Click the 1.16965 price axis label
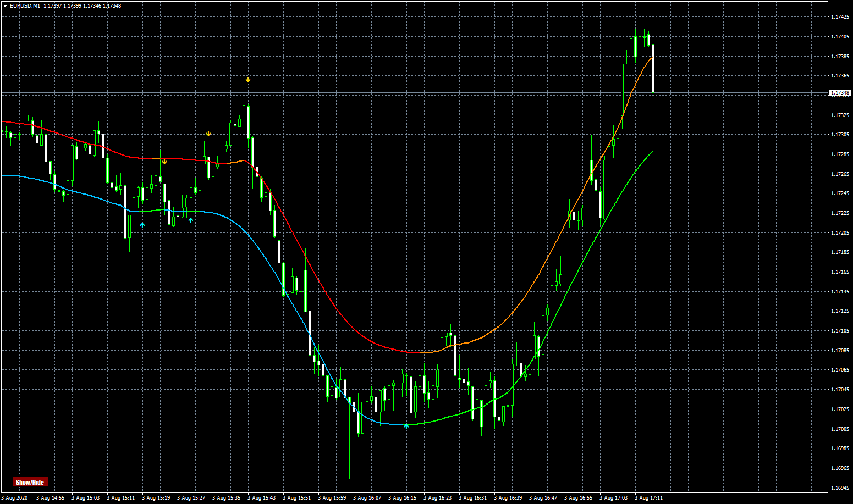The image size is (853, 504). pos(839,468)
